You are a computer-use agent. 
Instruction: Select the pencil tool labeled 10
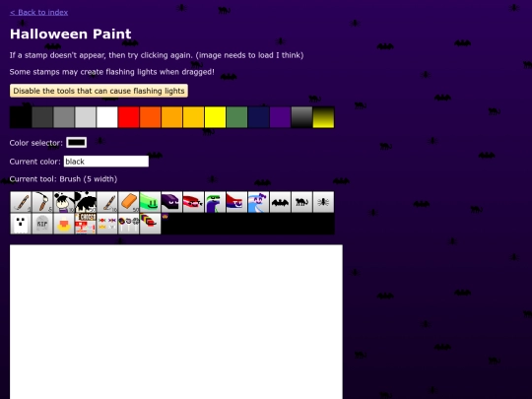pos(107,202)
